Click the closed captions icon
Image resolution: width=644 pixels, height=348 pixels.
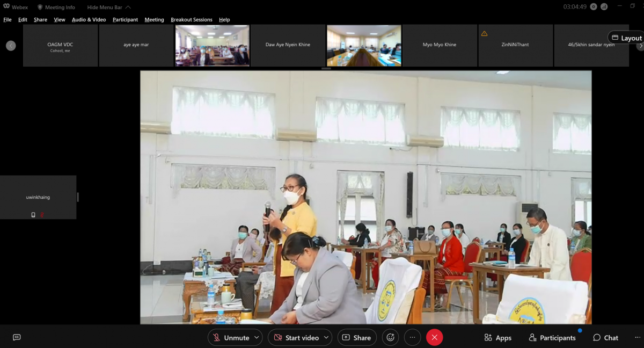(17, 337)
